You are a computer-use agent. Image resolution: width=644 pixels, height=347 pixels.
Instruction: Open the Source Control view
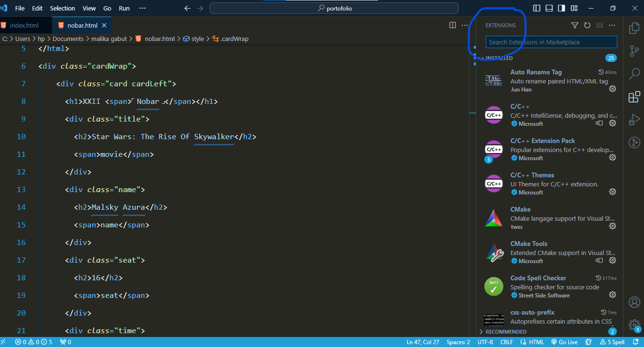click(634, 51)
